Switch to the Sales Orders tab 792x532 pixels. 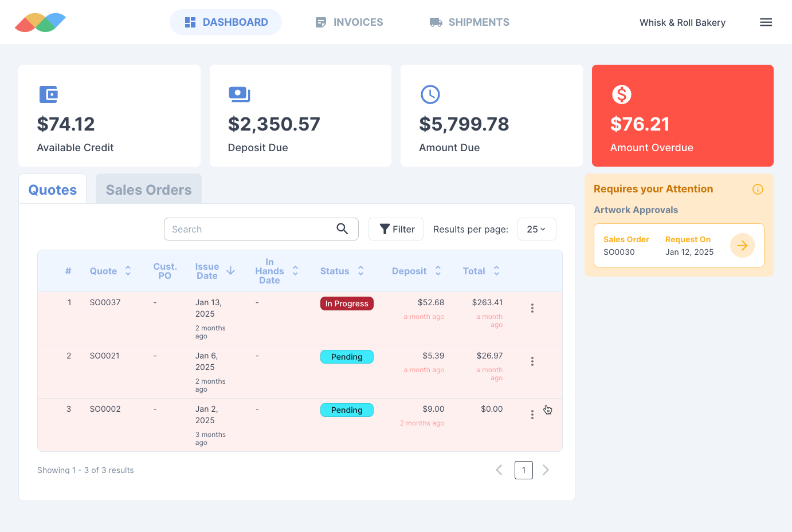(148, 190)
